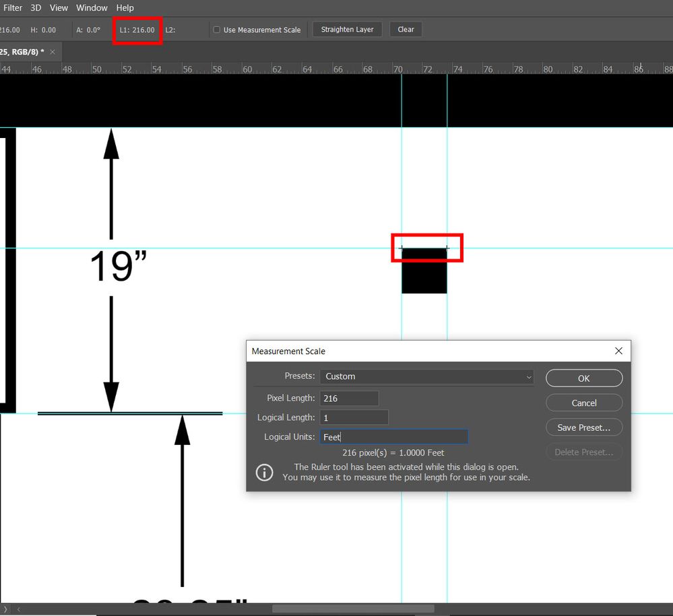Click the Straighten Layer button
Image resolution: width=673 pixels, height=616 pixels.
point(347,29)
